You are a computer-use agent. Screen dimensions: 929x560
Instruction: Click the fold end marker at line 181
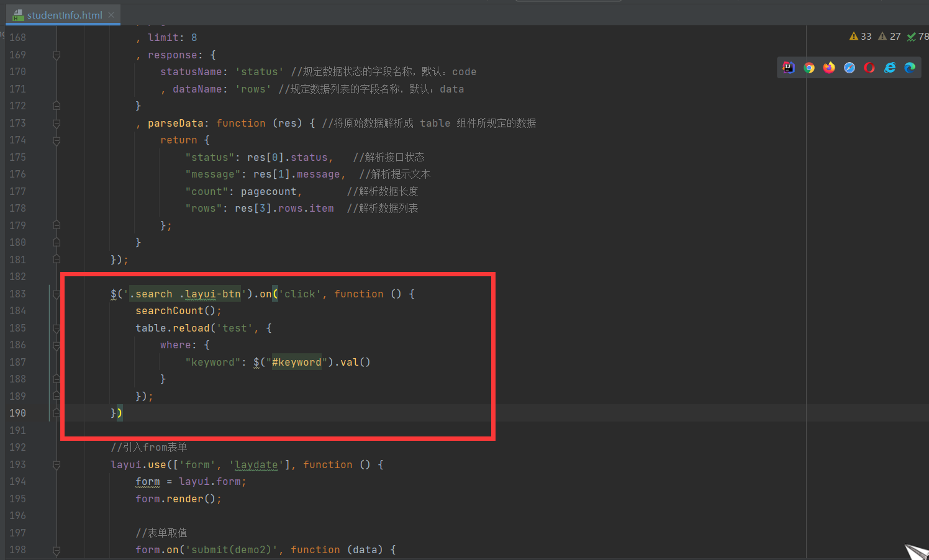click(57, 260)
